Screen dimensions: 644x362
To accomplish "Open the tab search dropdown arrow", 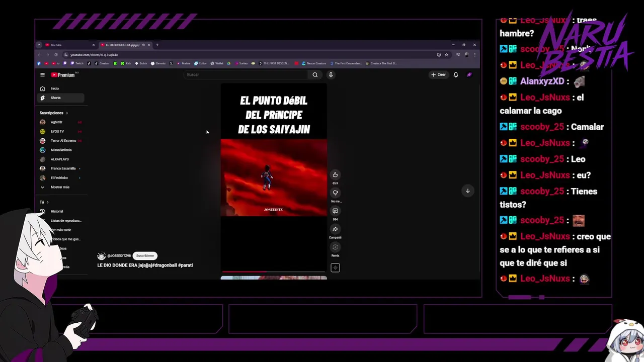I will coord(39,45).
